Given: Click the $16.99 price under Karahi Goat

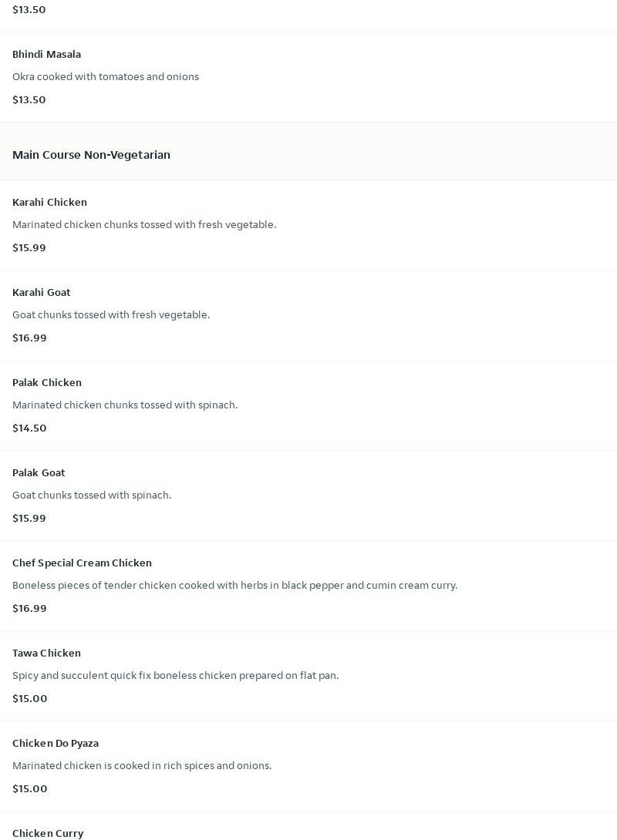Looking at the screenshot, I should click(29, 338).
